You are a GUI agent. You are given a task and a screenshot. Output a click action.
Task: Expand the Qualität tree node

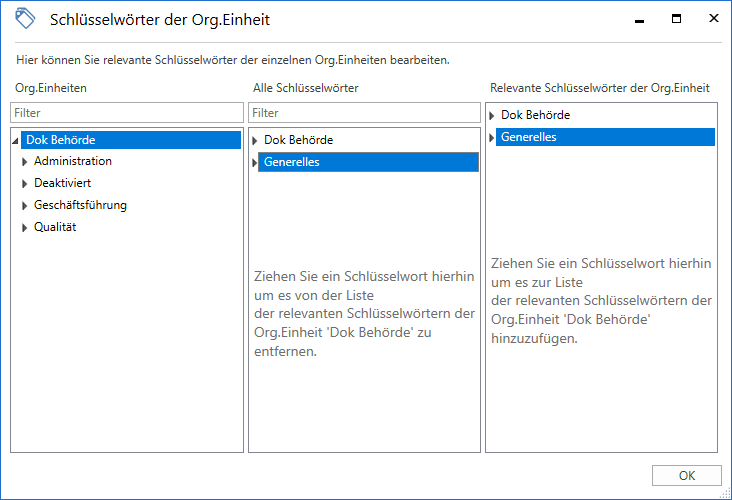tap(25, 228)
